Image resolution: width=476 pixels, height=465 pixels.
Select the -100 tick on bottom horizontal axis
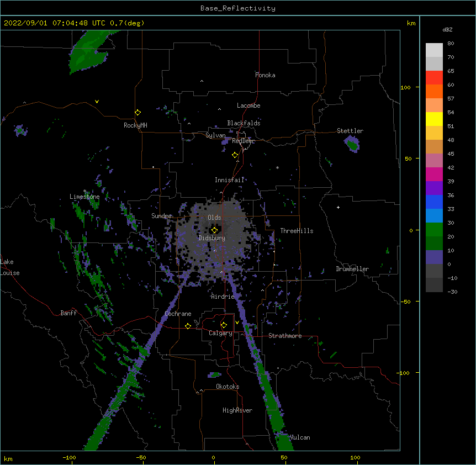tap(69, 458)
